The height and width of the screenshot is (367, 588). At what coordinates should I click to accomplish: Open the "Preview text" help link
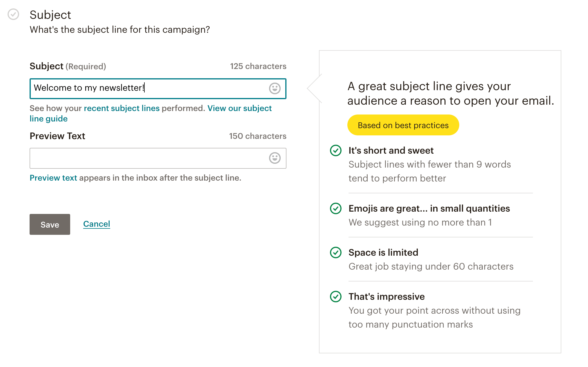tap(53, 178)
